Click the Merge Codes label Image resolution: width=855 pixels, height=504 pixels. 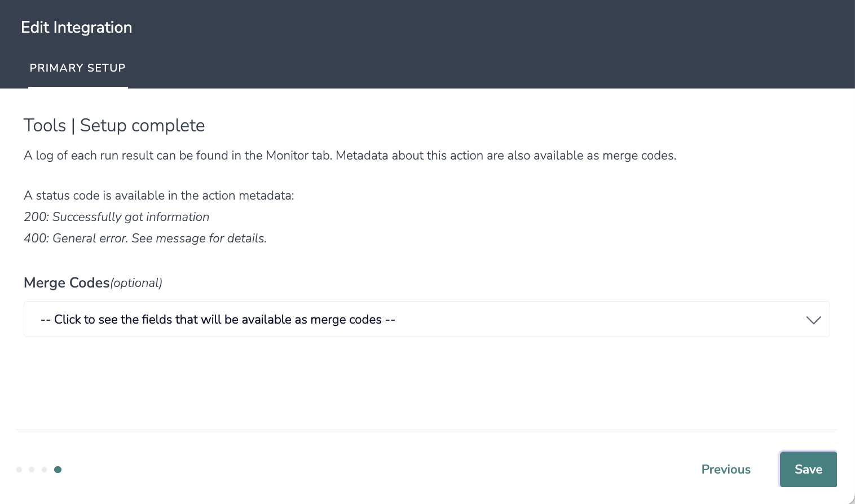67,283
